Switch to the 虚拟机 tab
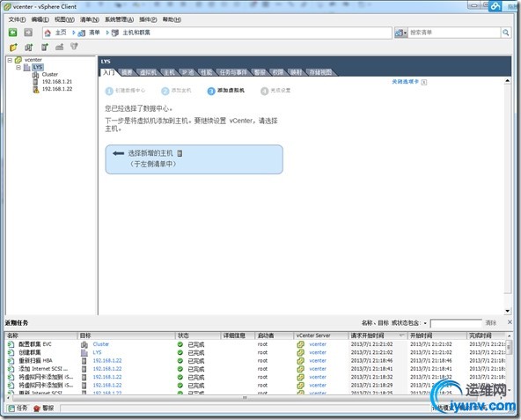 [148, 72]
